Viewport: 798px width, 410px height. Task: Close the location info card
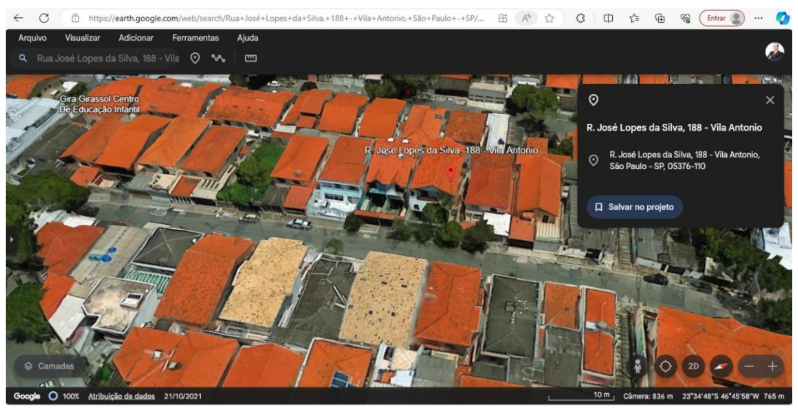point(770,100)
